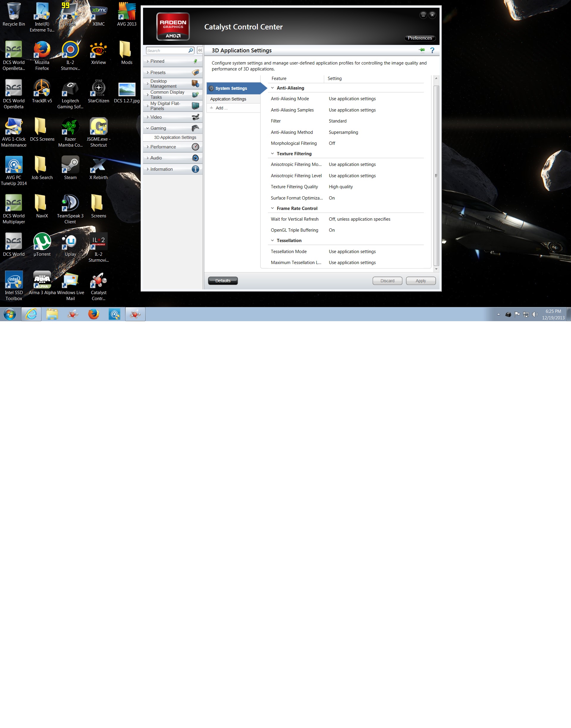Click the Video camcorder icon
This screenshot has height=728, width=571.
tap(196, 117)
